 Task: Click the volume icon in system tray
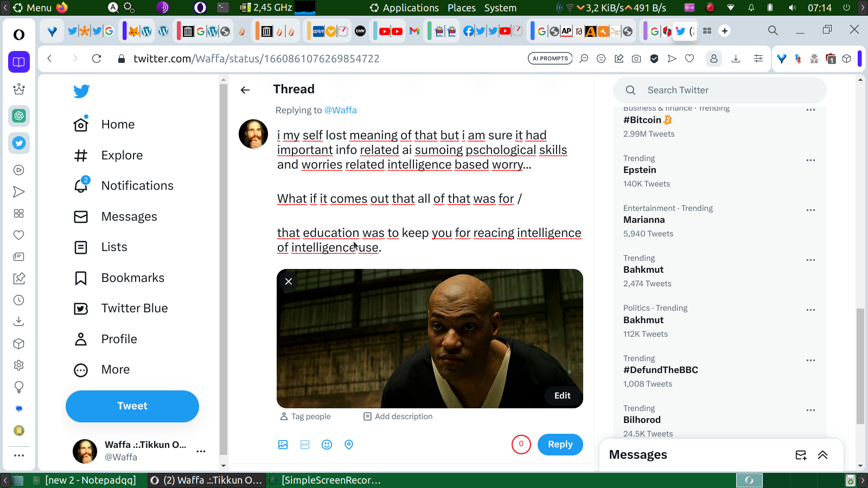(793, 8)
